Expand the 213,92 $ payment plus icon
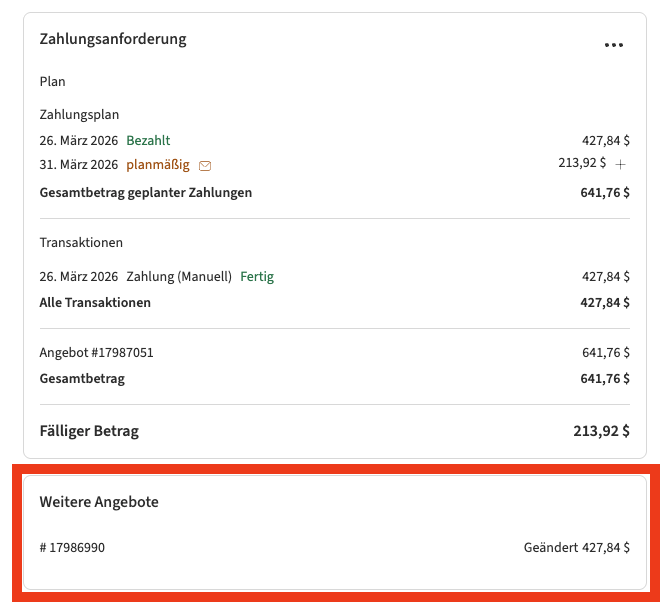 tap(620, 164)
